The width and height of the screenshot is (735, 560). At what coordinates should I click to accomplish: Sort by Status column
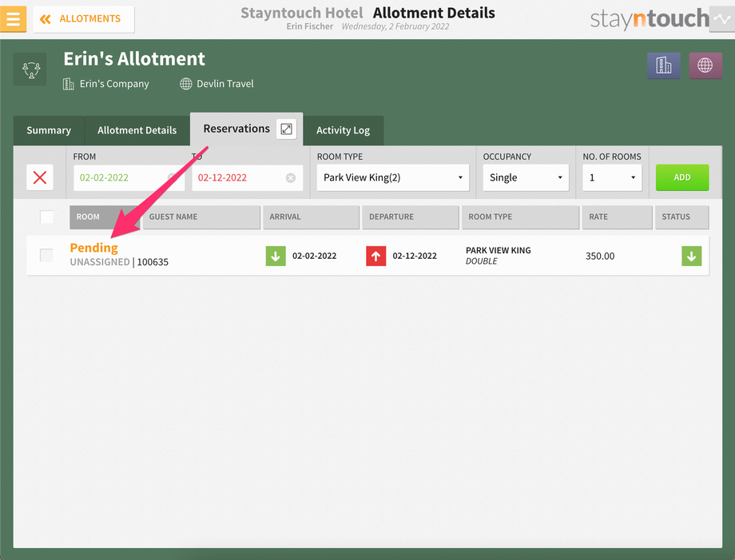[681, 217]
